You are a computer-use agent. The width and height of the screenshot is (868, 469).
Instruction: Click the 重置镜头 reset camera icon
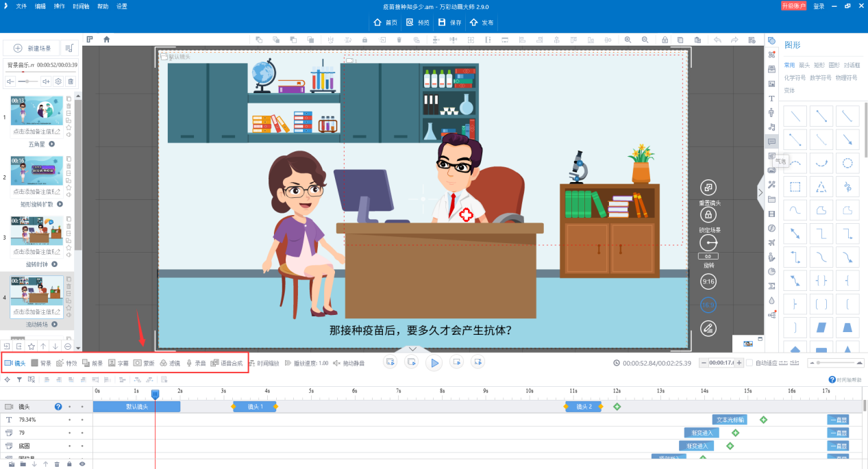[708, 188]
